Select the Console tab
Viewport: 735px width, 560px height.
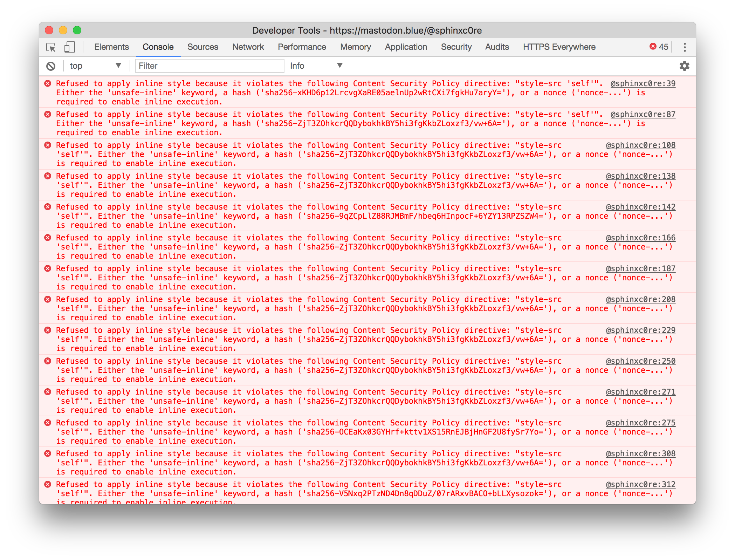click(x=158, y=47)
